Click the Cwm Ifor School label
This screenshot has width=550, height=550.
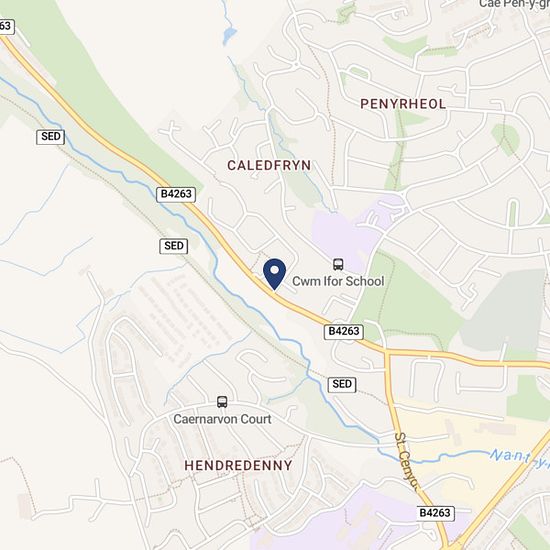click(x=338, y=281)
